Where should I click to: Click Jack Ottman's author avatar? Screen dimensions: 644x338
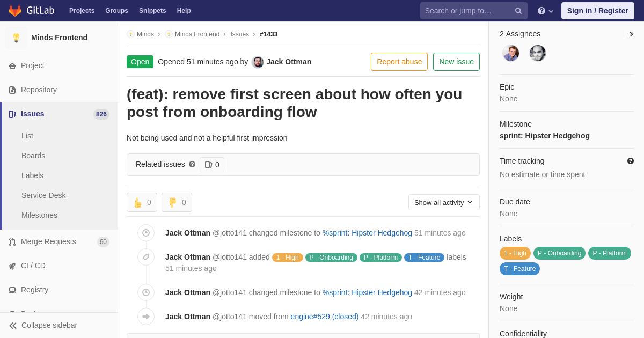pyautogui.click(x=258, y=62)
